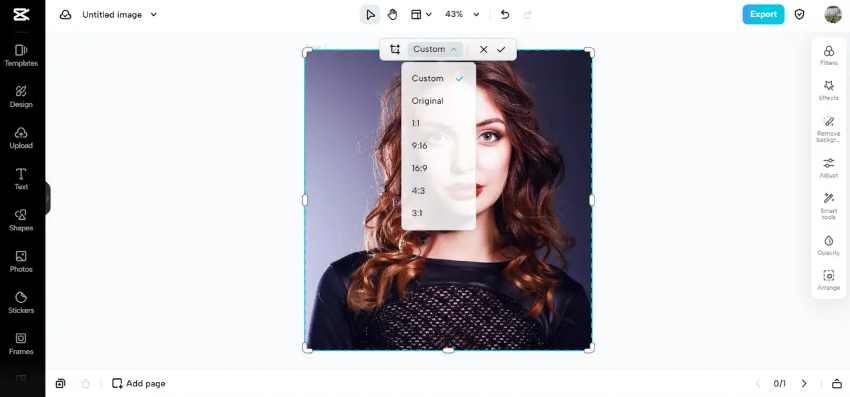Open the user profile avatar
This screenshot has height=397, width=850.
pyautogui.click(x=833, y=15)
